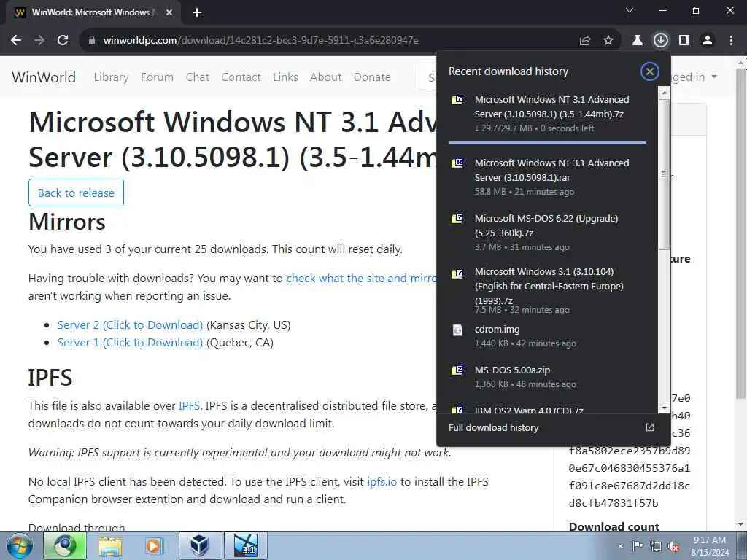The height and width of the screenshot is (560, 747).
Task: Open the Forum nav item
Action: (x=158, y=77)
